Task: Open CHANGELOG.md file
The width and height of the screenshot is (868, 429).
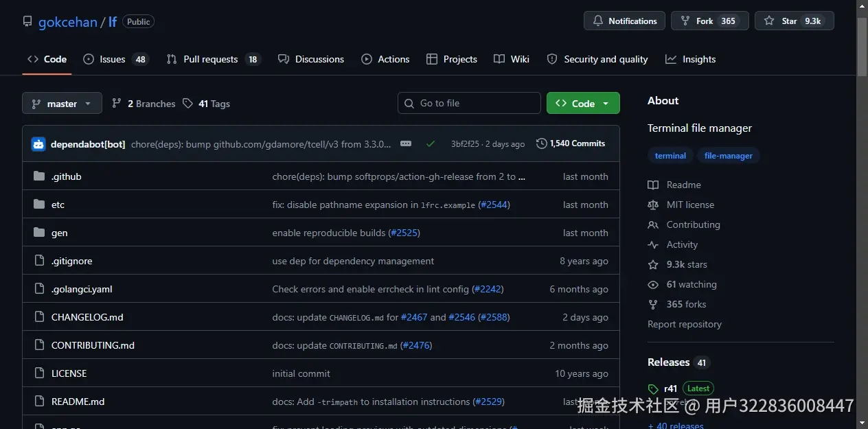Action: 87,317
